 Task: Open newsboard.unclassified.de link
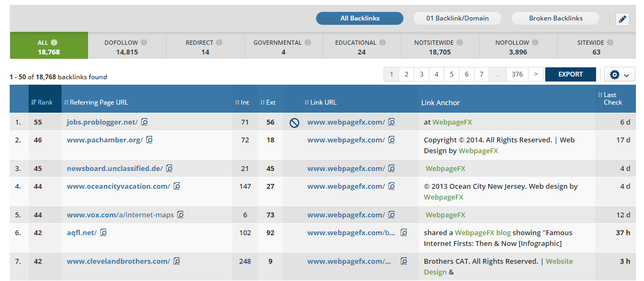coord(114,168)
